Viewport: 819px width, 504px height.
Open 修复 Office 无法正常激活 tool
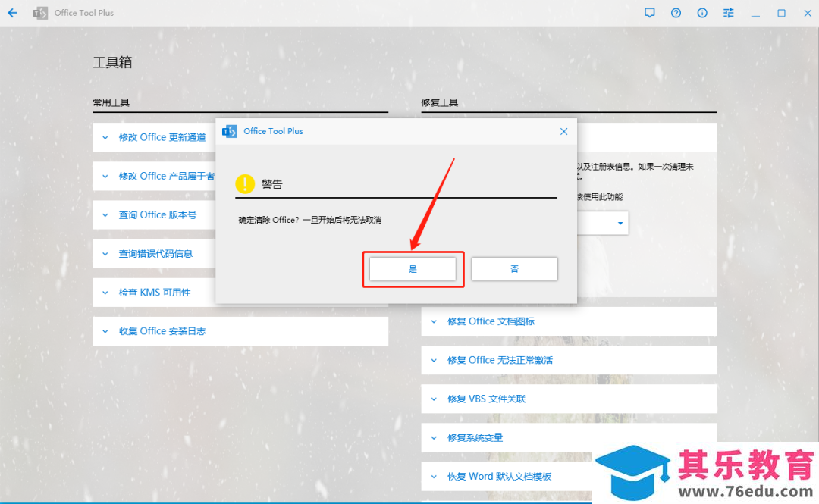[500, 360]
